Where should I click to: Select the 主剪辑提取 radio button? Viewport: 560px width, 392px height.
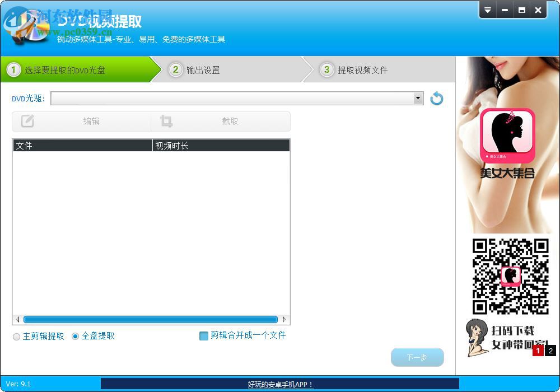tap(16, 337)
